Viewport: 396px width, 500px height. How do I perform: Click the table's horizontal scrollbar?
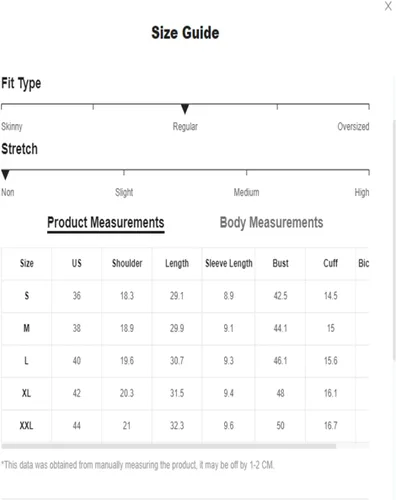click(169, 446)
